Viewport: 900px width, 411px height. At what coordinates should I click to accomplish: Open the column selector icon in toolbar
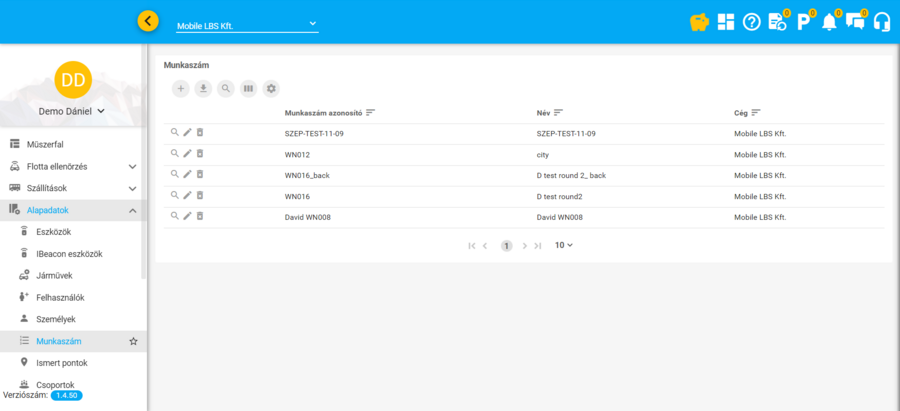[248, 89]
